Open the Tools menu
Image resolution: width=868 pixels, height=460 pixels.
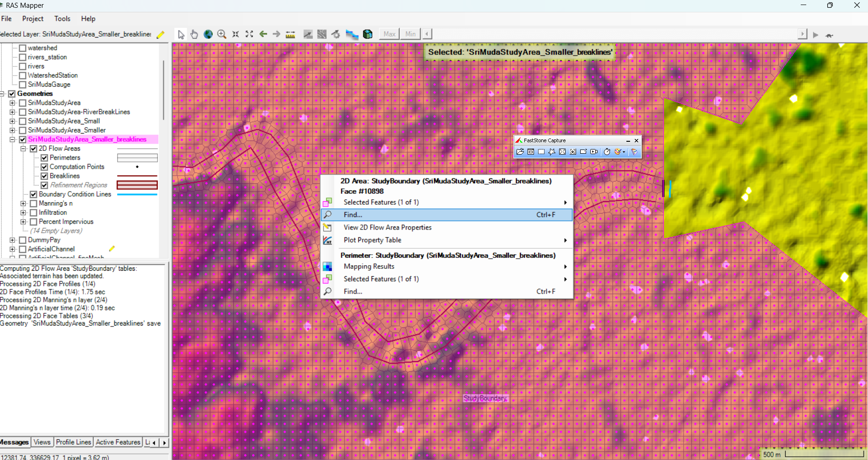(x=62, y=19)
